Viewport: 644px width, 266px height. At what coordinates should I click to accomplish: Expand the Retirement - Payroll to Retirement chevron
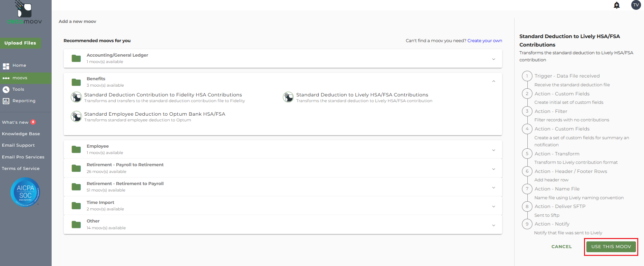[493, 169]
